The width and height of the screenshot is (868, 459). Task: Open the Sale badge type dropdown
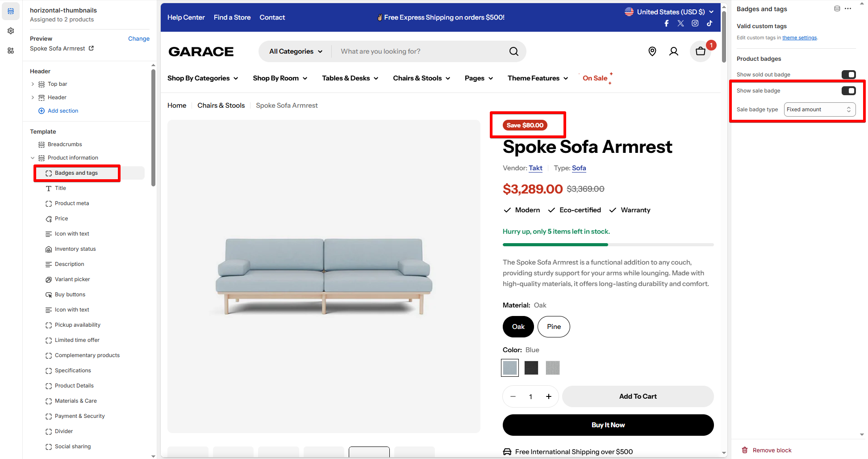[x=820, y=109]
